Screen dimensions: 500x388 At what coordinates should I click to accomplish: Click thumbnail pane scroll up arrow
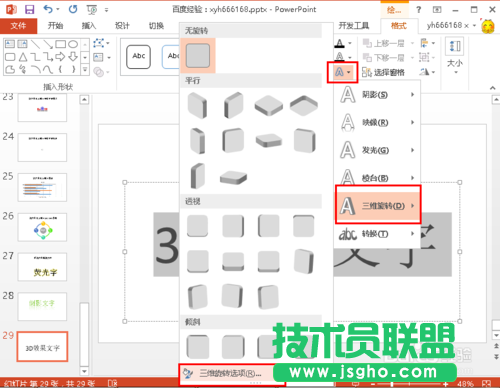click(84, 99)
